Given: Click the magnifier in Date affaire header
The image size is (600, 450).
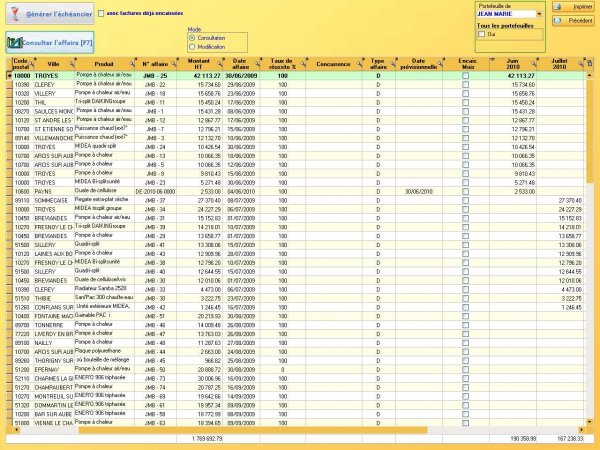Looking at the screenshot, I should pos(258,64).
